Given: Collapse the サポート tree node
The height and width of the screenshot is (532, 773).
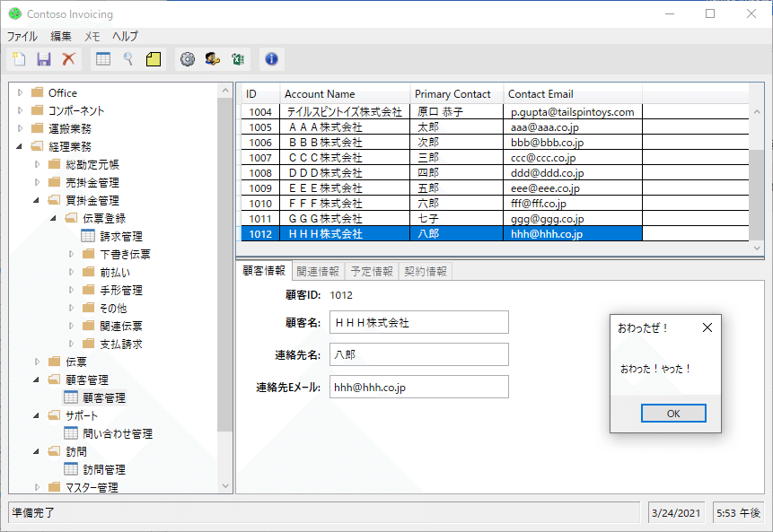Looking at the screenshot, I should pyautogui.click(x=37, y=415).
